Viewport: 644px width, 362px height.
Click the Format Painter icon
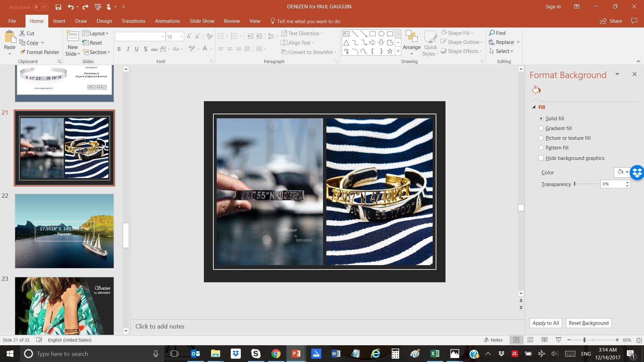pyautogui.click(x=22, y=52)
